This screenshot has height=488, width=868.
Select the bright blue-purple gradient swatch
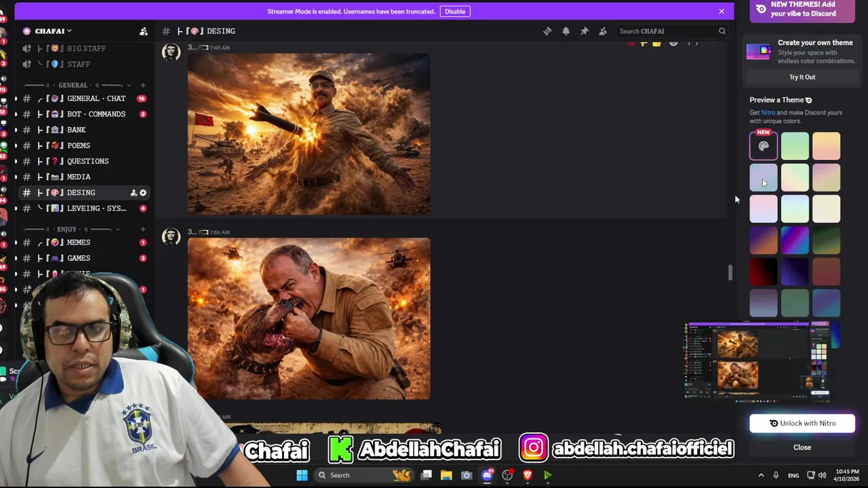click(x=795, y=241)
